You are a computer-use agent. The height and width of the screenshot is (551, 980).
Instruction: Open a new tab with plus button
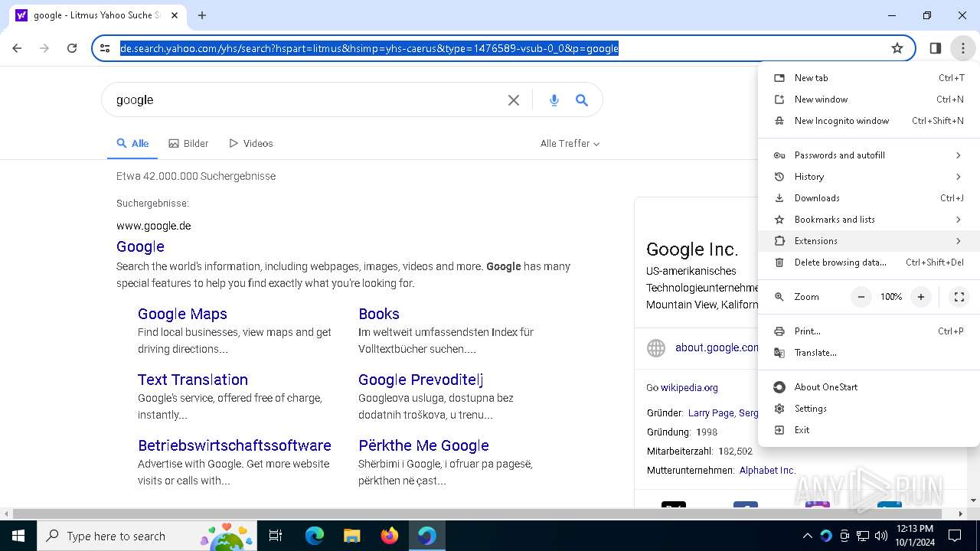pos(202,15)
